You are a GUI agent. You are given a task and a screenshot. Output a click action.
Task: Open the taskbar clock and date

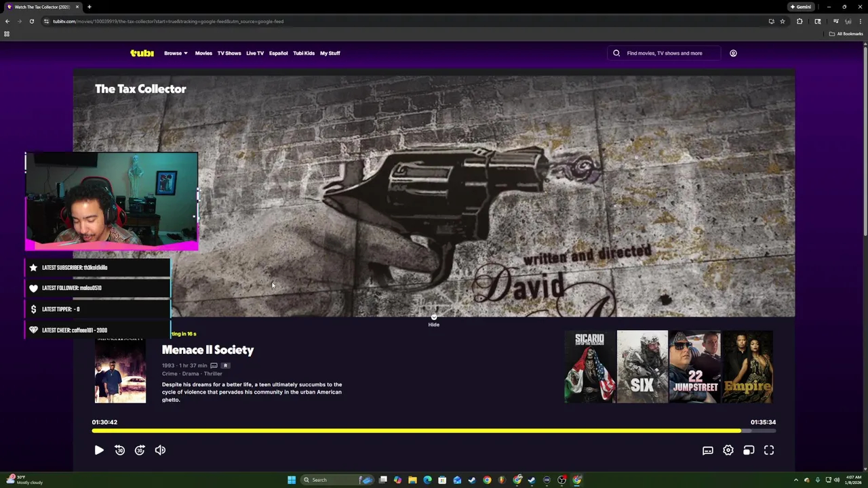(854, 480)
